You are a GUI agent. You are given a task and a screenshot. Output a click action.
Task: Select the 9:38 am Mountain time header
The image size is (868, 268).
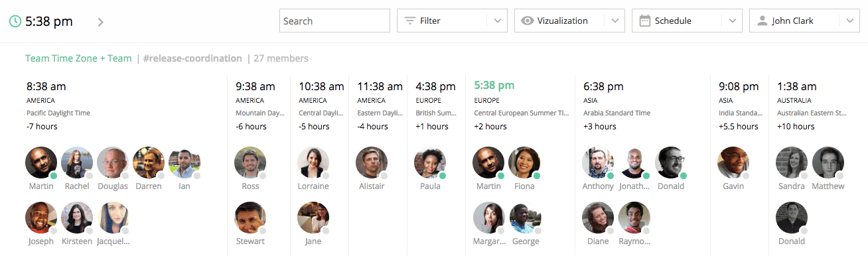point(255,86)
